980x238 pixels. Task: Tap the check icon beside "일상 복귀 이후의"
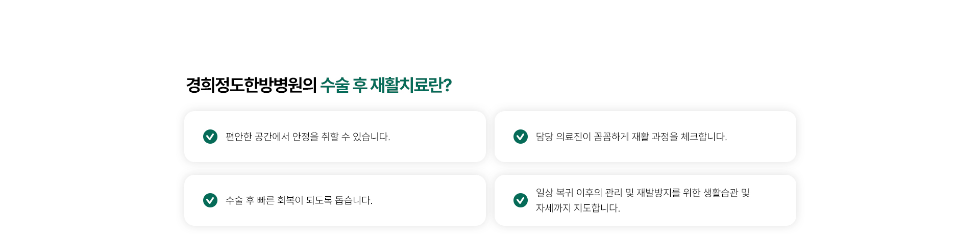click(x=521, y=200)
